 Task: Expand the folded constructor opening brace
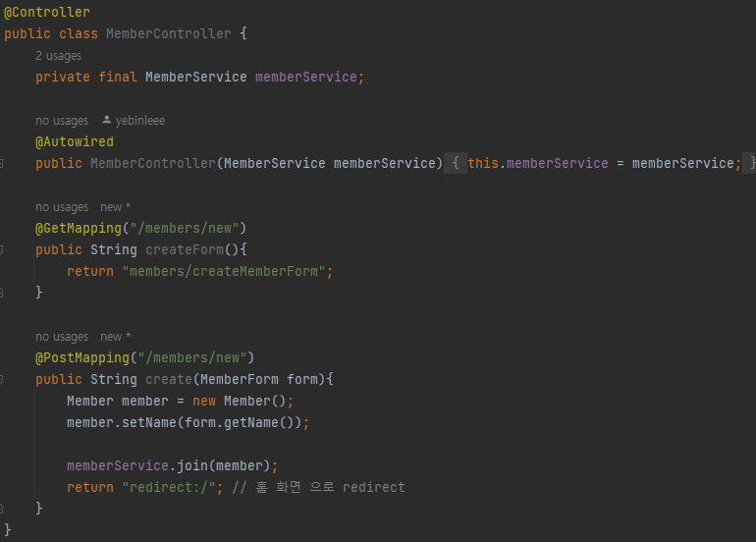pyautogui.click(x=456, y=163)
